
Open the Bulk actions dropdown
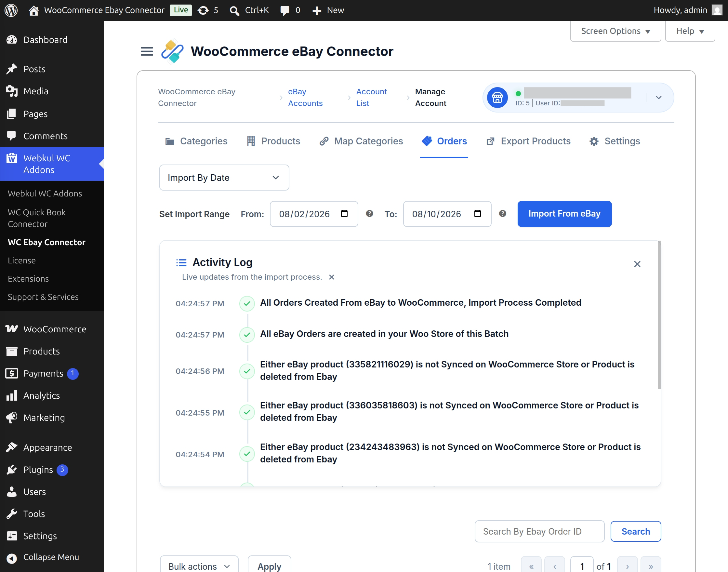click(x=199, y=565)
